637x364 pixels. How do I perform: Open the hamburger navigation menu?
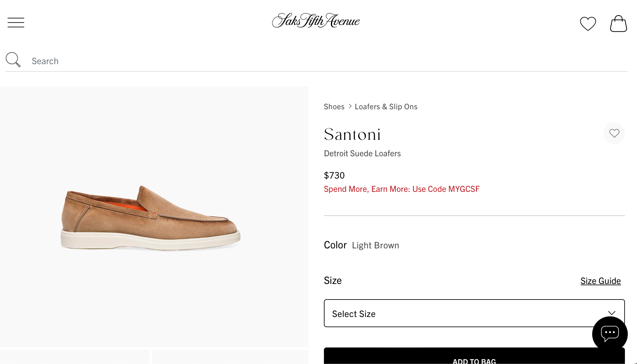coord(16,23)
